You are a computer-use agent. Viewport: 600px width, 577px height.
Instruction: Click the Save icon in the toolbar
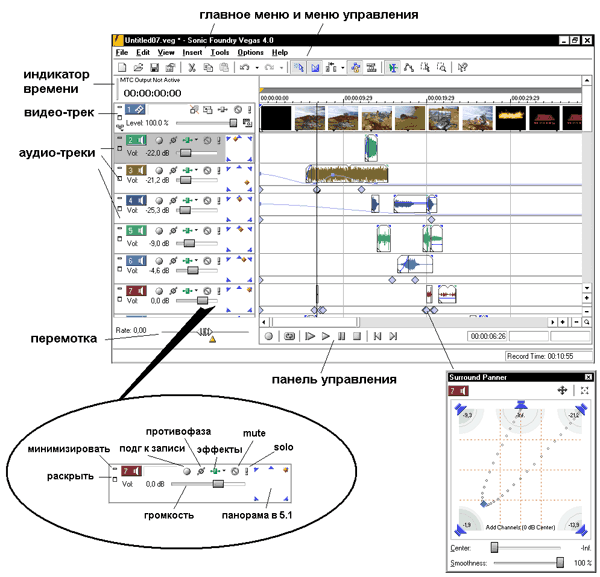[154, 67]
